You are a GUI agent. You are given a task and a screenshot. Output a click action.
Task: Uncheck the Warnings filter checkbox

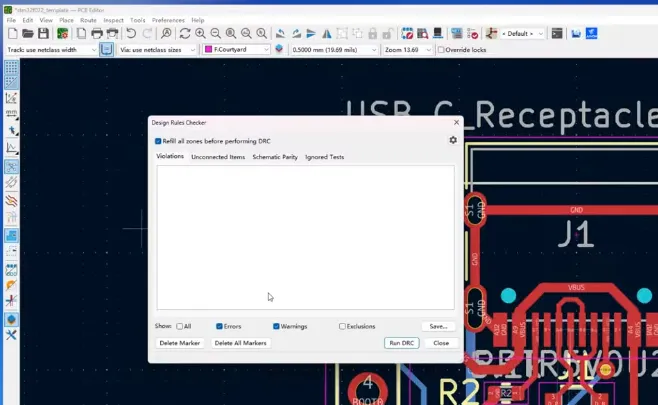276,326
